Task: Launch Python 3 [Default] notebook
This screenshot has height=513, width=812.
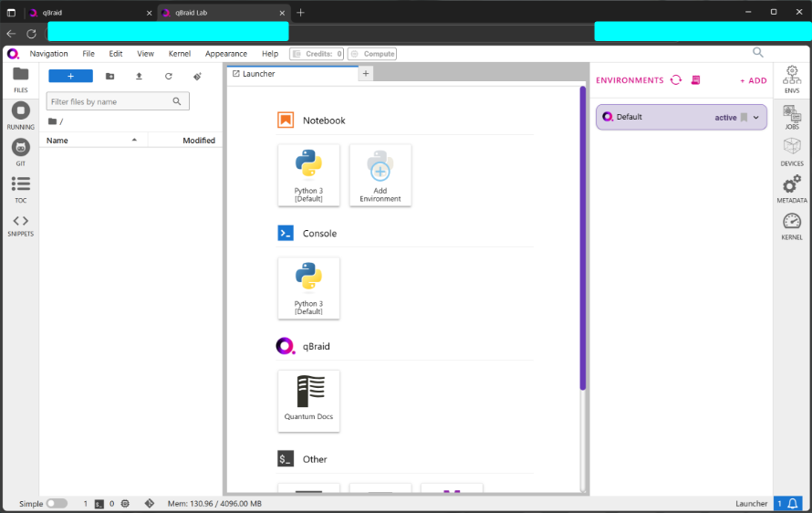Action: [x=308, y=175]
